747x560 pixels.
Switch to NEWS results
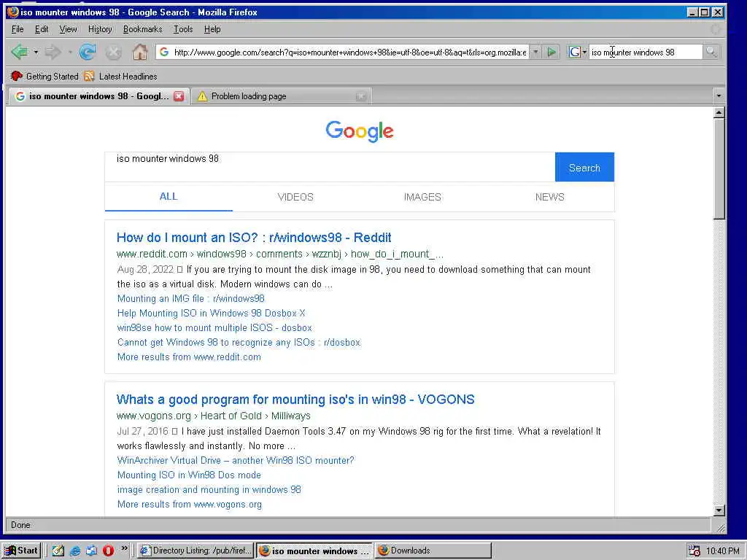(550, 197)
